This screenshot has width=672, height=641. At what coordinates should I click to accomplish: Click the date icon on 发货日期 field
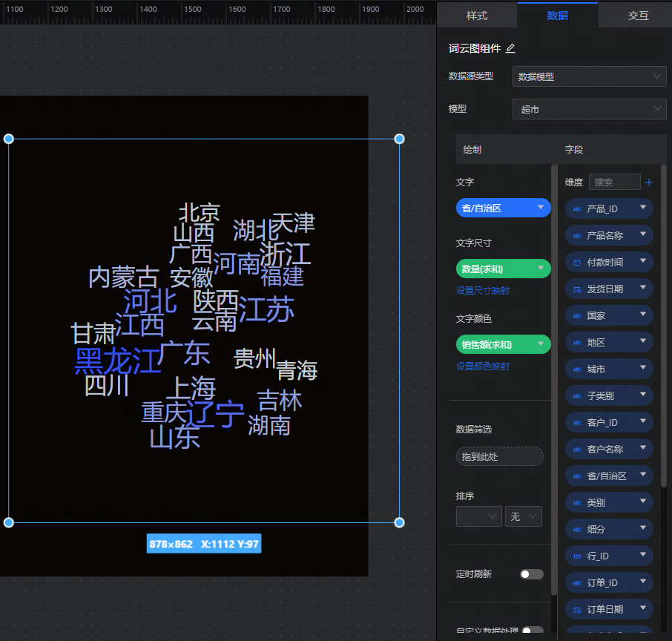pos(577,289)
